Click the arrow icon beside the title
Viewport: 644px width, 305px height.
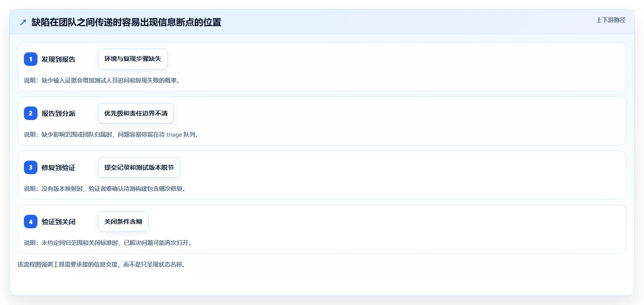[x=23, y=23]
